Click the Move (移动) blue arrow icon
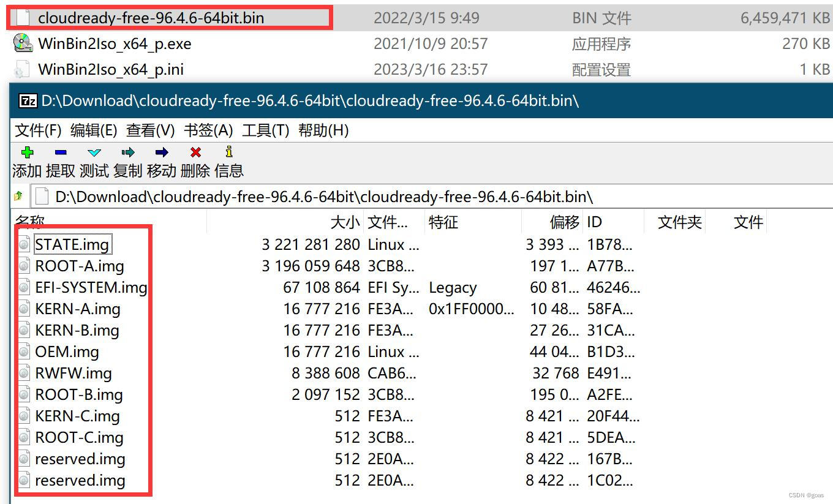833x504 pixels. pyautogui.click(x=162, y=152)
